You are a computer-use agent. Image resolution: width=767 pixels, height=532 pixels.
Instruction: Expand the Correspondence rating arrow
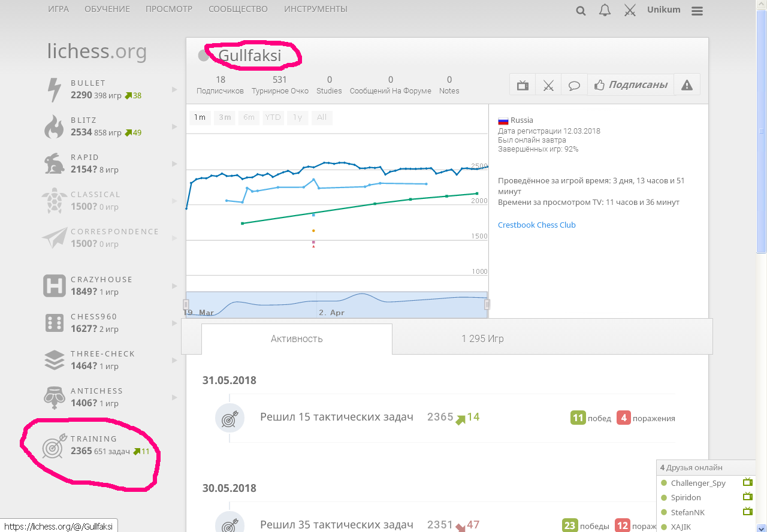click(x=174, y=238)
